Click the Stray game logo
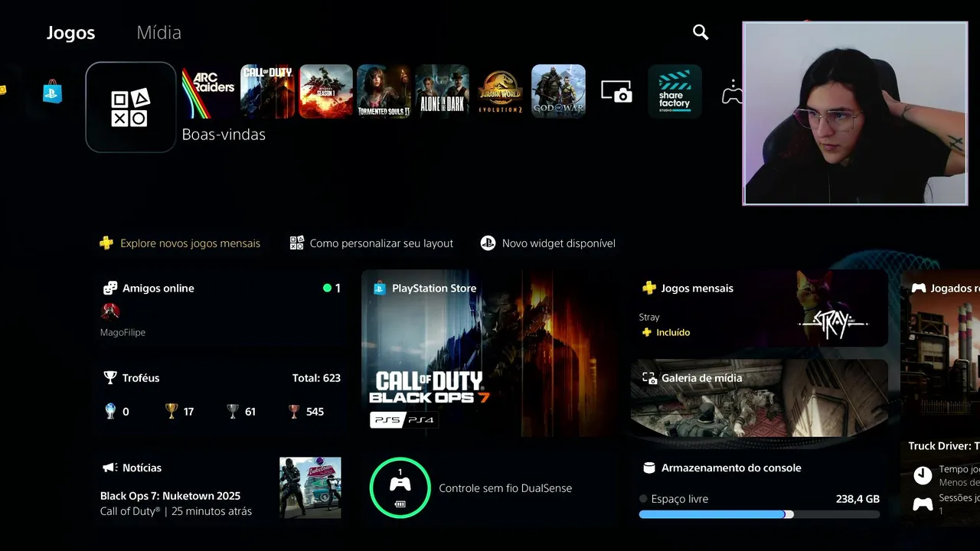980x551 pixels. [833, 324]
